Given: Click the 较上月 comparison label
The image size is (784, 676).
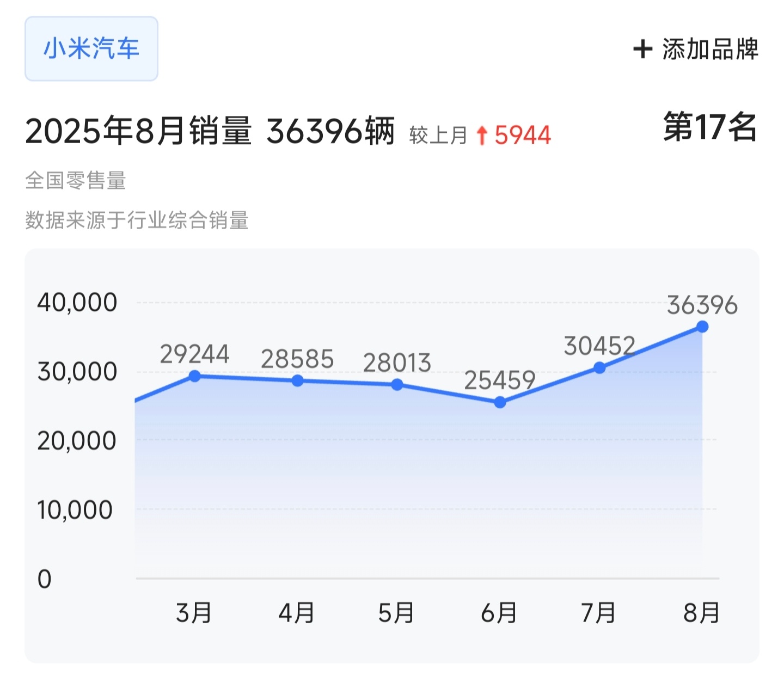Looking at the screenshot, I should pos(438,136).
